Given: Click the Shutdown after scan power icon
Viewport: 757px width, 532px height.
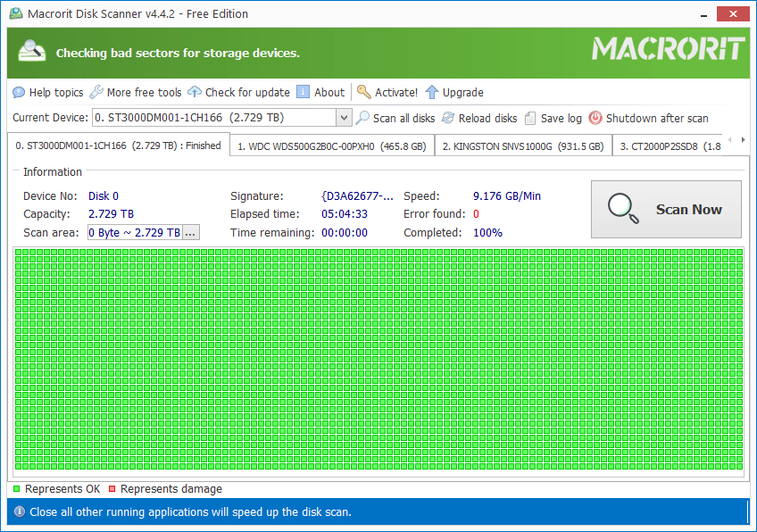Looking at the screenshot, I should (595, 118).
